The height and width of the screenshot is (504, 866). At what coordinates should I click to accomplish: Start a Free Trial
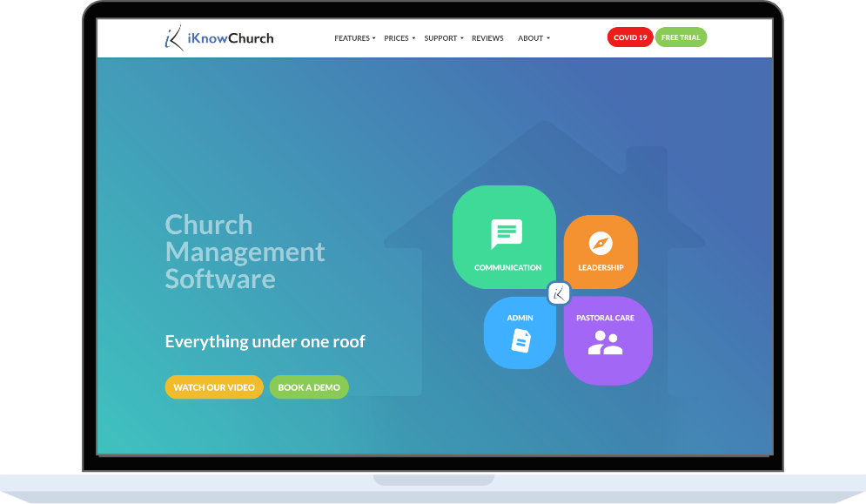681,37
